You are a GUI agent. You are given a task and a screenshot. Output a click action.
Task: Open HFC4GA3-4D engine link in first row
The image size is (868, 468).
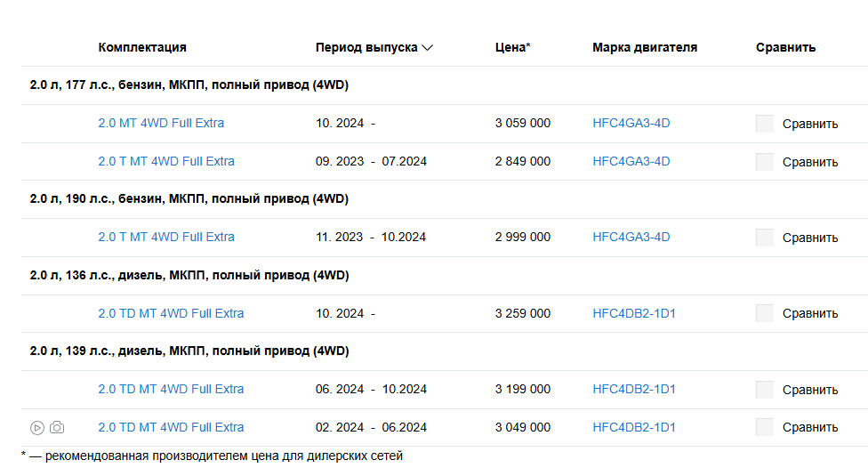631,123
